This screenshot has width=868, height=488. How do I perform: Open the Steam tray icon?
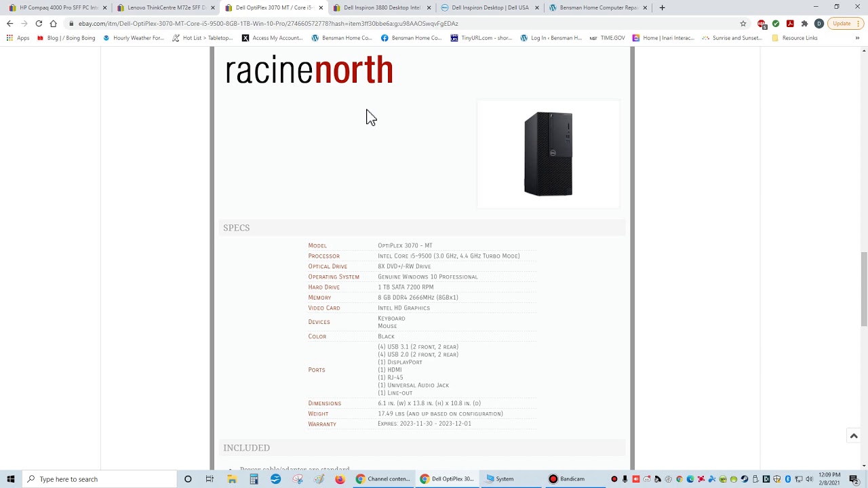click(744, 479)
